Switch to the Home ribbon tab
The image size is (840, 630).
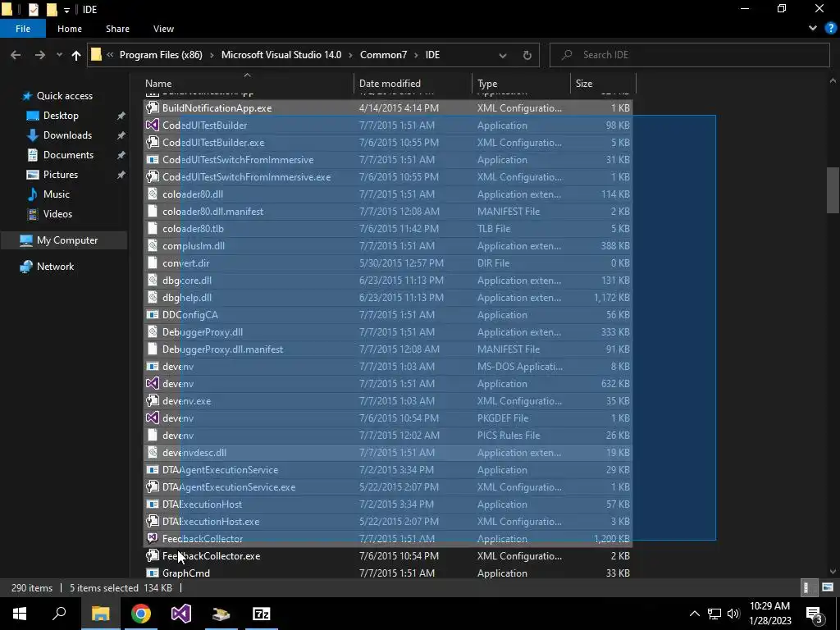[x=70, y=29]
